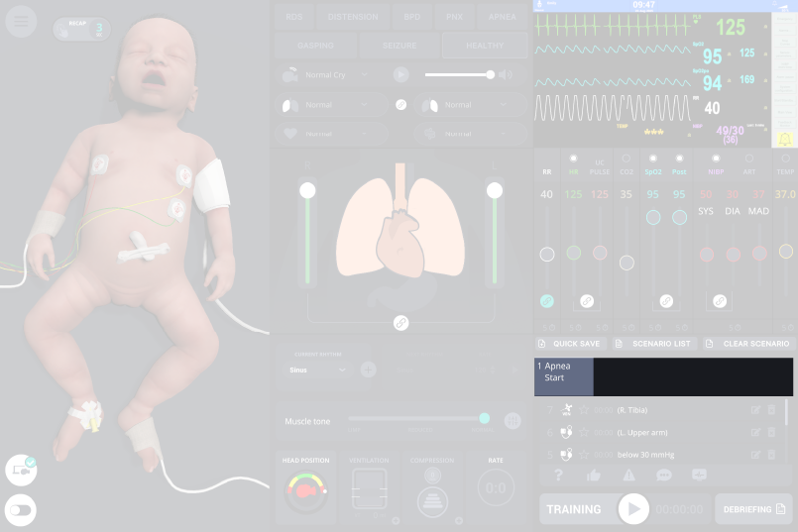This screenshot has width=798, height=532.
Task: Open the hamburger menu
Action: tap(22, 22)
